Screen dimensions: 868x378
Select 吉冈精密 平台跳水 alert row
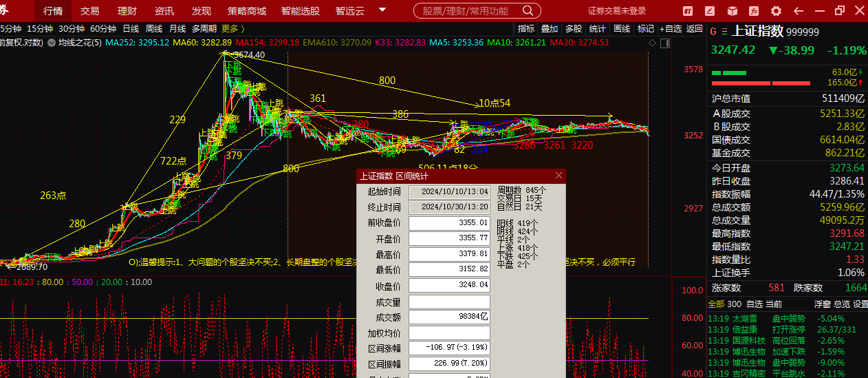tap(788, 373)
